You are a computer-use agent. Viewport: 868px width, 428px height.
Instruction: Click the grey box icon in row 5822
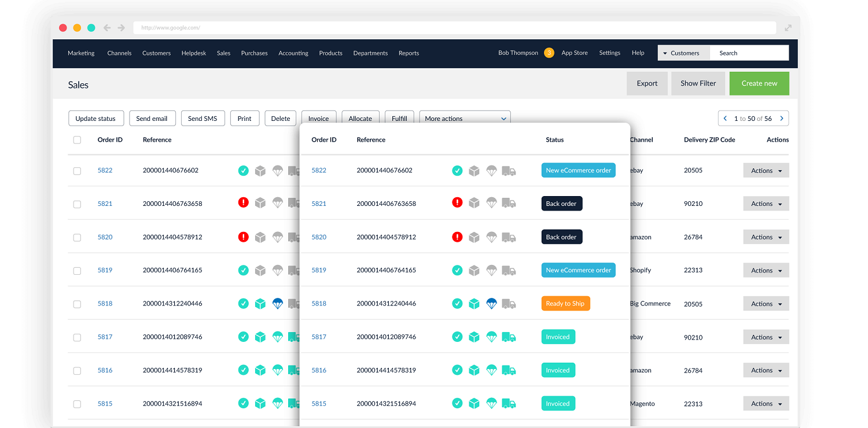point(474,171)
